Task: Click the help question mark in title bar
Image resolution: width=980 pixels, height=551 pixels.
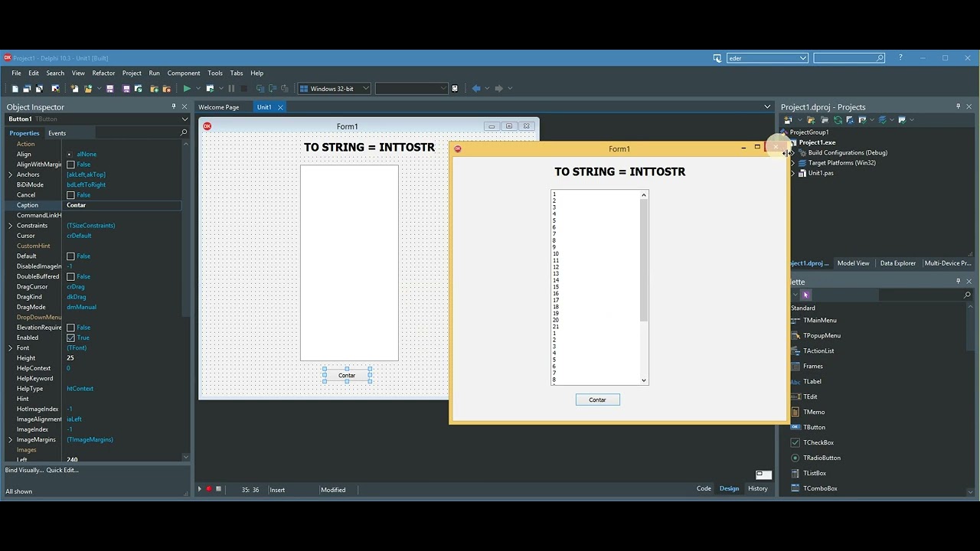Action: point(900,57)
